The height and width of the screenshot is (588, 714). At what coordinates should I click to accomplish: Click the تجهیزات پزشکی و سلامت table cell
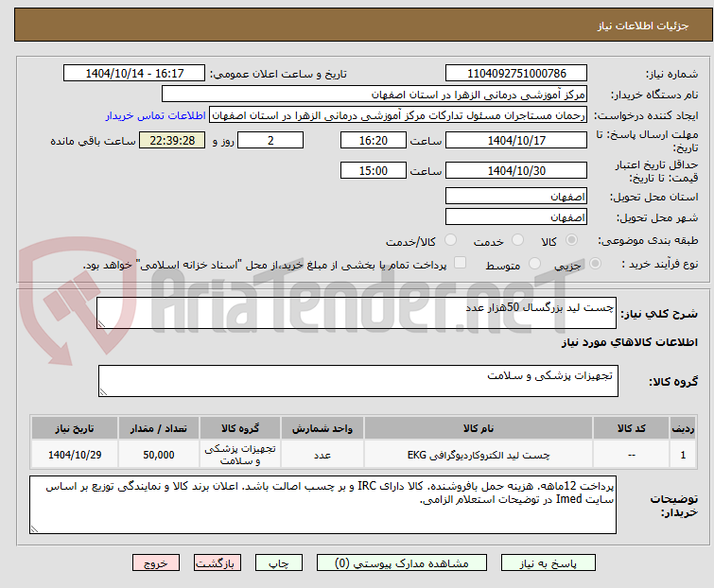pos(240,454)
